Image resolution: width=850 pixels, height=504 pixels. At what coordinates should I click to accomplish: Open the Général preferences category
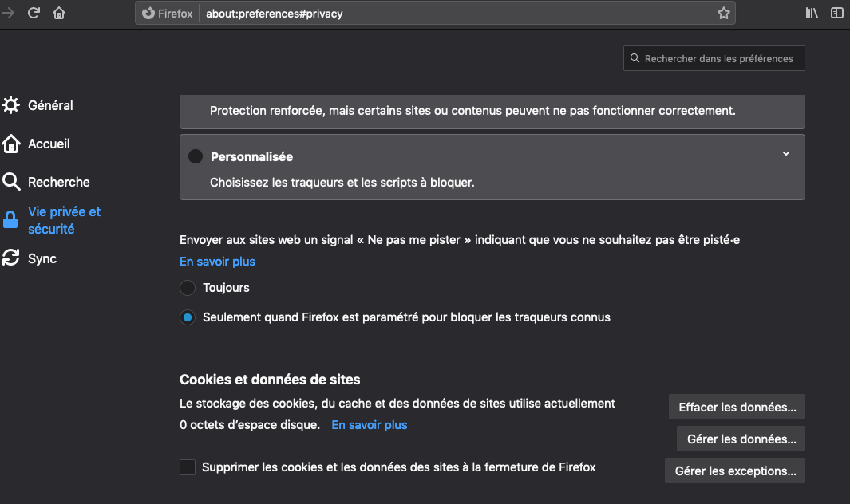click(x=50, y=105)
